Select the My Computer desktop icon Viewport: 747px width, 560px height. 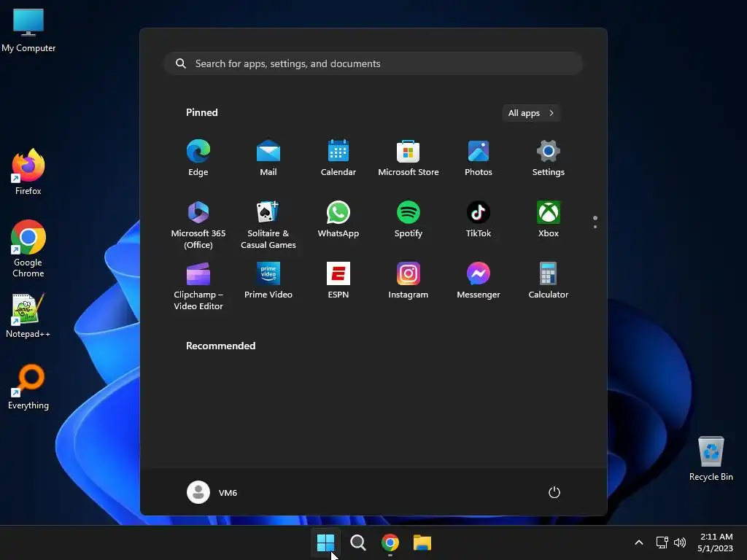coord(28,31)
